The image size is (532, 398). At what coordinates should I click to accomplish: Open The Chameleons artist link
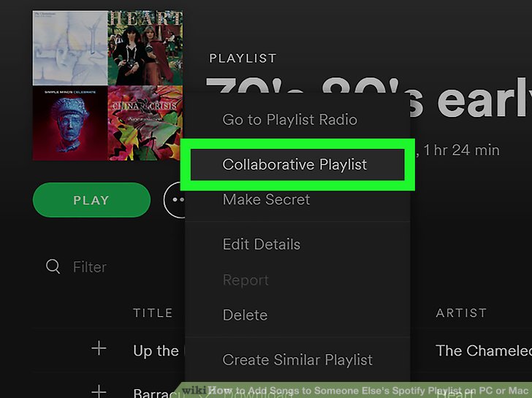tap(483, 351)
